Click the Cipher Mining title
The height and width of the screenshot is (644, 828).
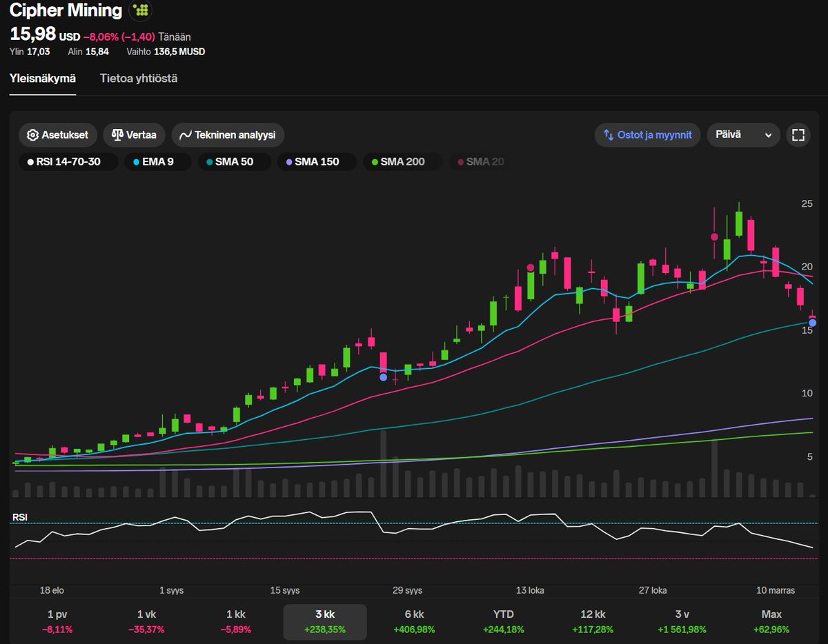[66, 10]
